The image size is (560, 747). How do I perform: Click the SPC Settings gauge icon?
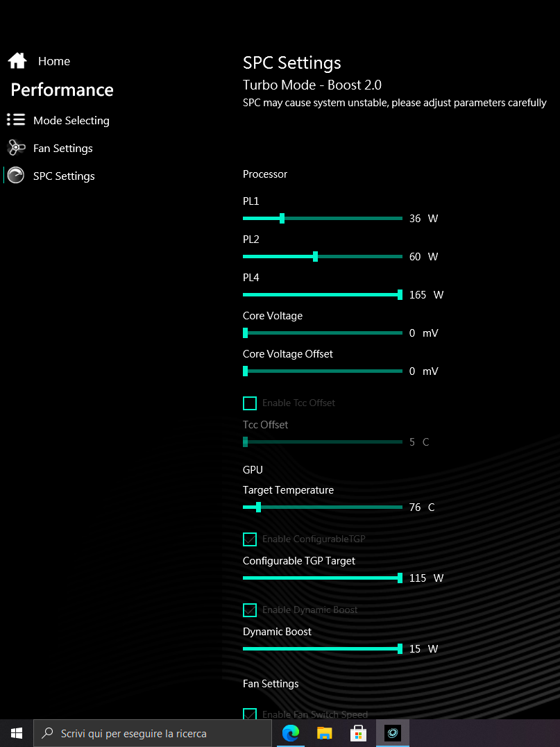(16, 176)
